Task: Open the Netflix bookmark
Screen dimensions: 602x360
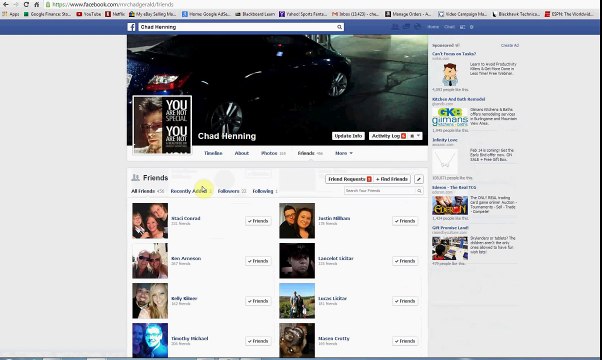Action: [x=115, y=14]
